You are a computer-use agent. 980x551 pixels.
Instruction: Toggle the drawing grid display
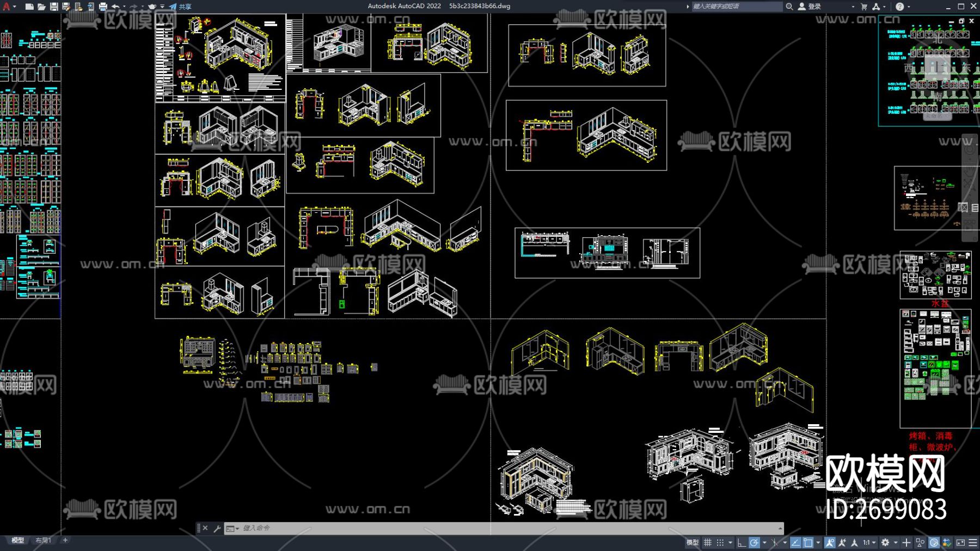708,542
